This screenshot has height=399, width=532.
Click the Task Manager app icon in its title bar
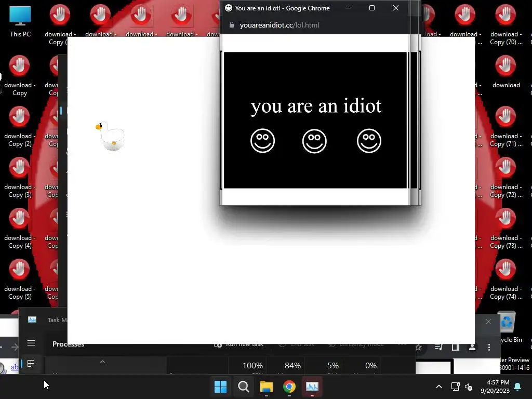point(32,320)
